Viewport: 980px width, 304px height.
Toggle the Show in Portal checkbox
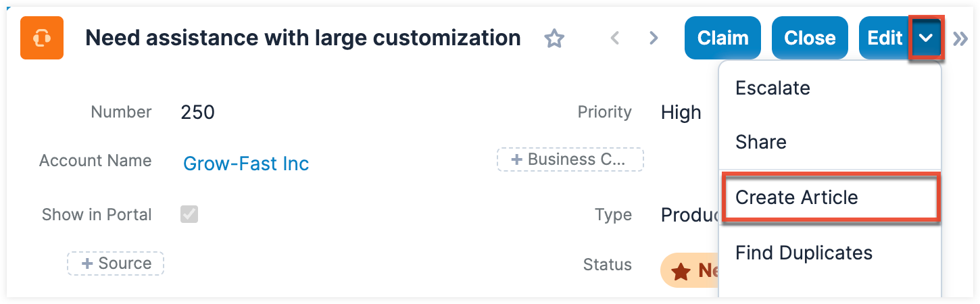189,215
